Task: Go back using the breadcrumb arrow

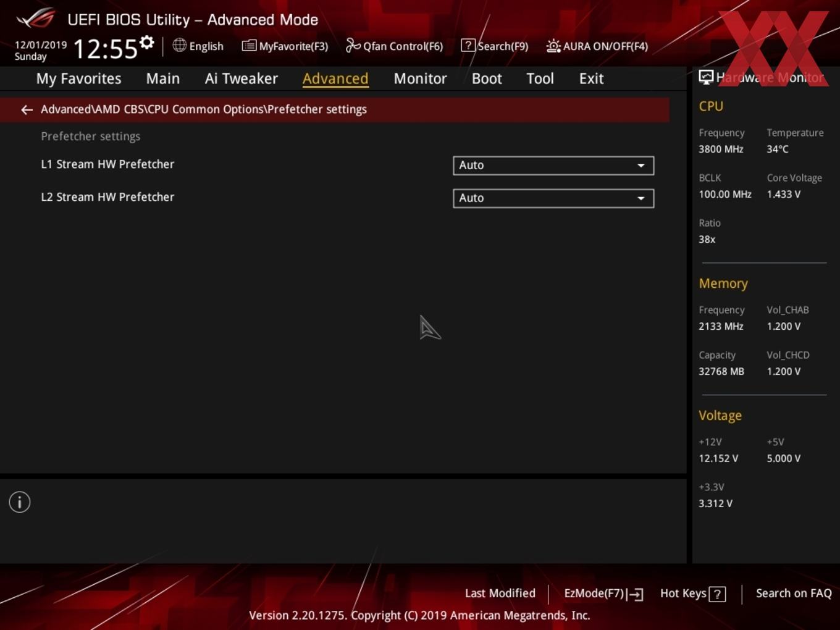Action: click(x=27, y=109)
